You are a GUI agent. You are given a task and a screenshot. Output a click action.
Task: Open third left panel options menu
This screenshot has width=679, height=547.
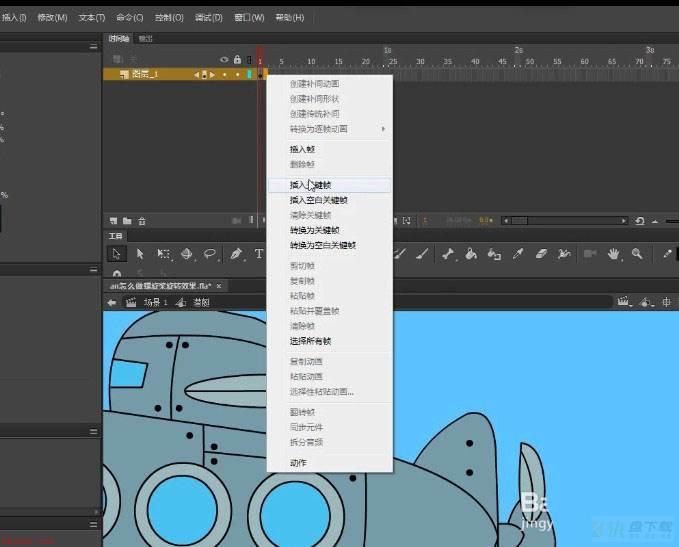click(x=93, y=431)
